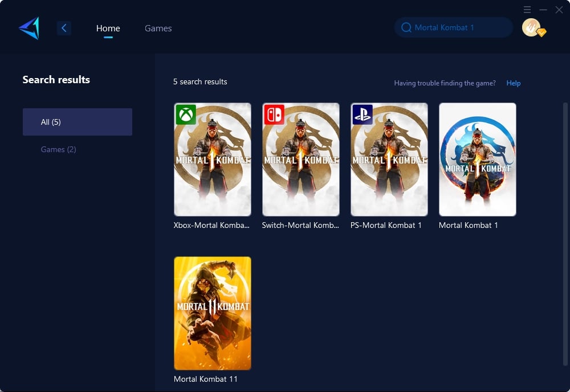
Task: Click the Switch-Mortal Komb... title text
Action: (x=300, y=225)
